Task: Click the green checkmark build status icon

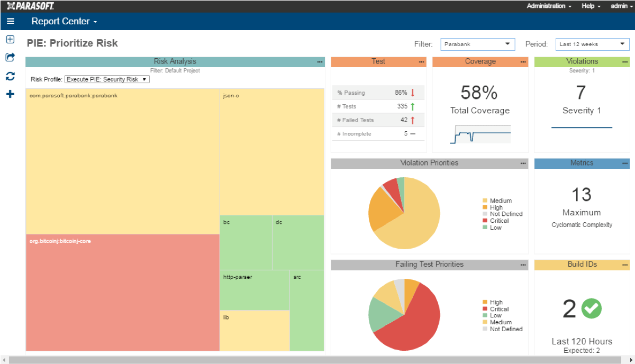Action: pos(592,308)
